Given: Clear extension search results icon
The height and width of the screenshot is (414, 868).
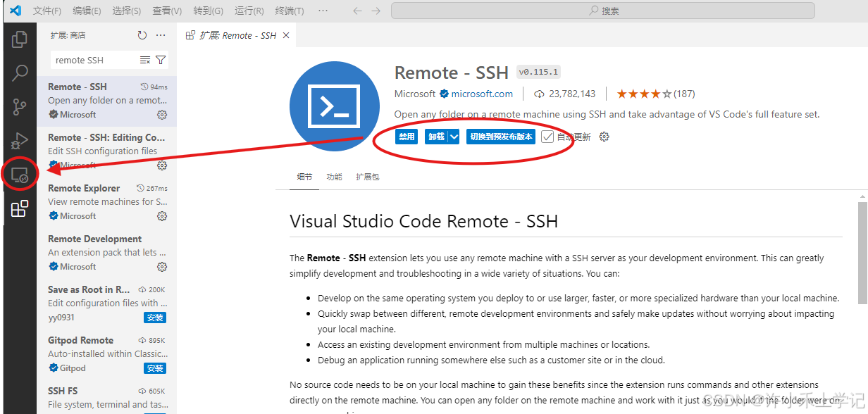Looking at the screenshot, I should [x=145, y=60].
